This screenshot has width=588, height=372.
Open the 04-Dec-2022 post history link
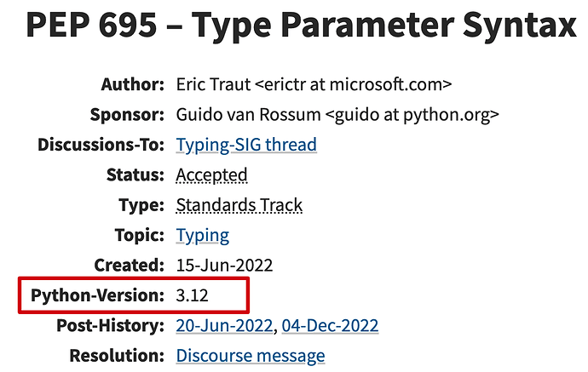[x=330, y=325]
